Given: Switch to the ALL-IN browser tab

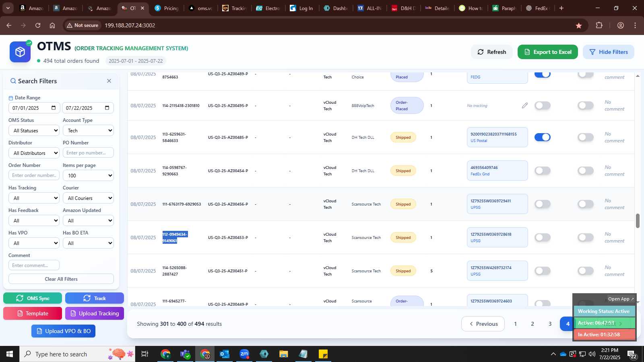Looking at the screenshot, I should (x=369, y=8).
